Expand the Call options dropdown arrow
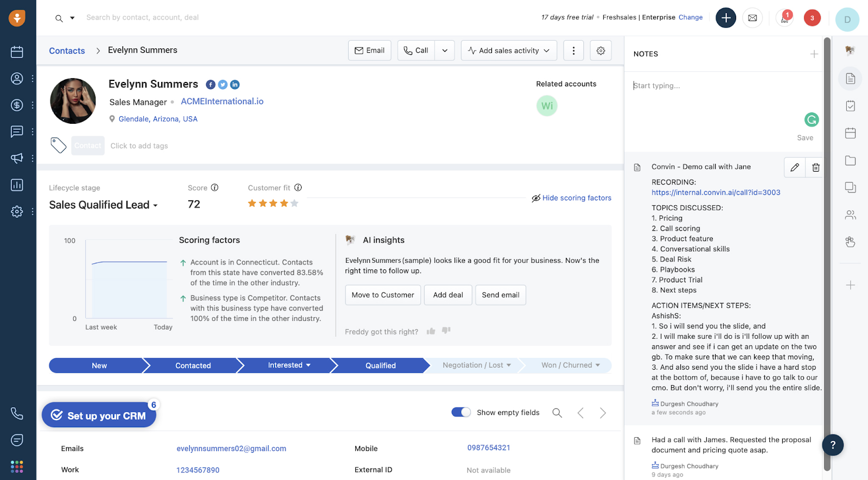Screen dimensions: 868x480 (445, 50)
